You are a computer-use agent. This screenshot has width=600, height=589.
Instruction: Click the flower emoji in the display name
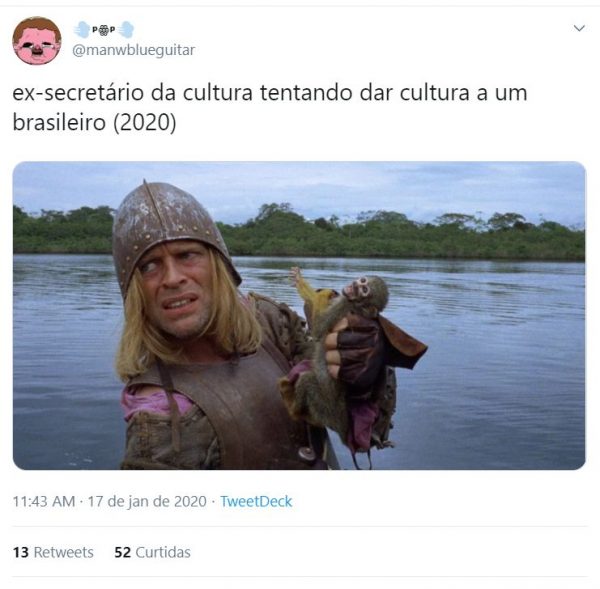pos(103,30)
